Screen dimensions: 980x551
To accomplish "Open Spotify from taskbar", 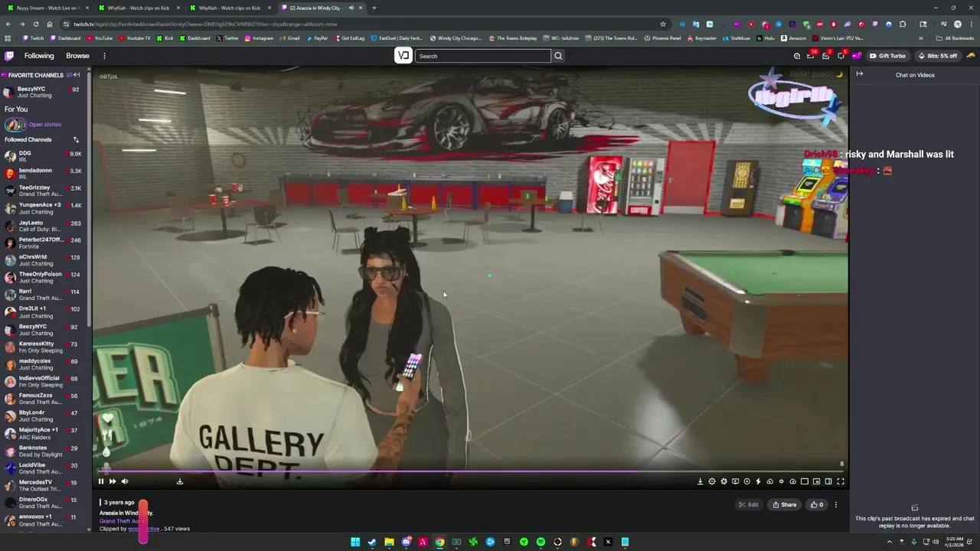I will [x=541, y=542].
